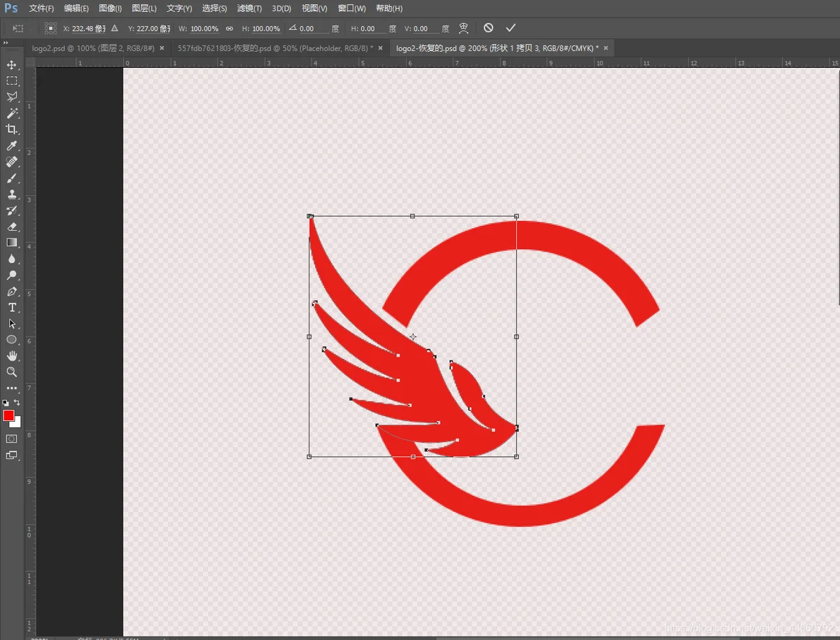Close the logo2-恢复的.psd tab

click(606, 48)
